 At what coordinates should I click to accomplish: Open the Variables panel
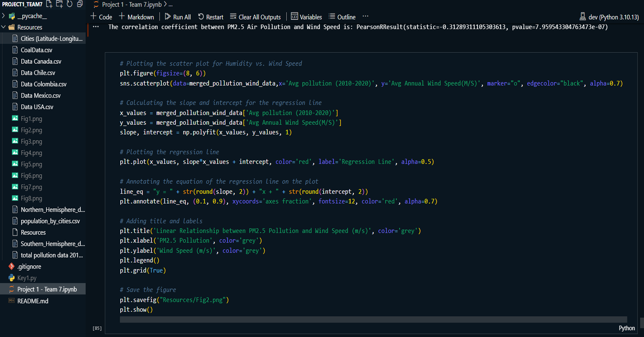306,17
